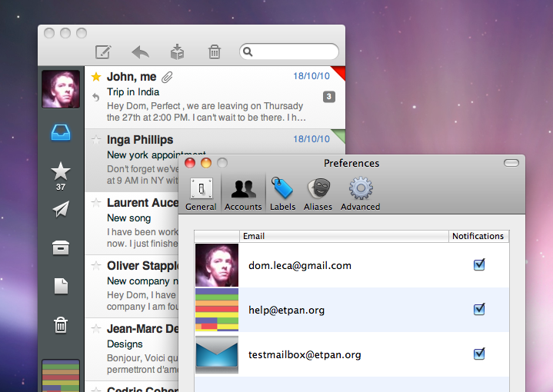Switch to the Labels preferences tab
Image resolution: width=553 pixels, height=392 pixels.
(282, 194)
